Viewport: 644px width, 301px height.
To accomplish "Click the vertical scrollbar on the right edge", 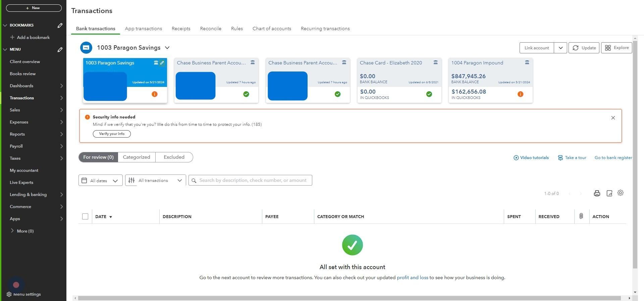I will point(635,154).
